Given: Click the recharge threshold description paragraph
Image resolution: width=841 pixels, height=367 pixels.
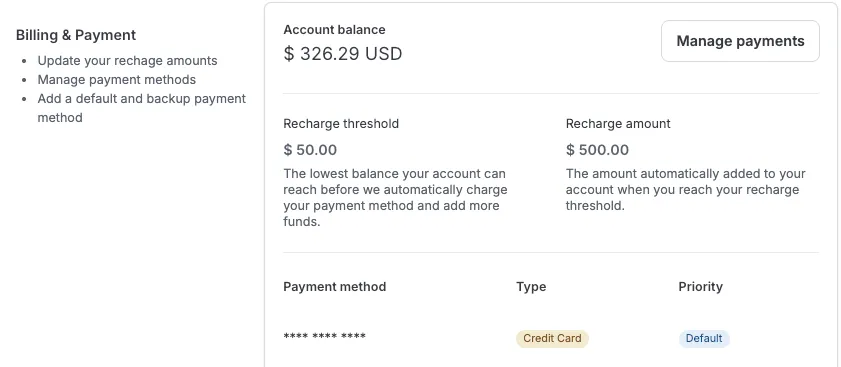Looking at the screenshot, I should point(395,198).
